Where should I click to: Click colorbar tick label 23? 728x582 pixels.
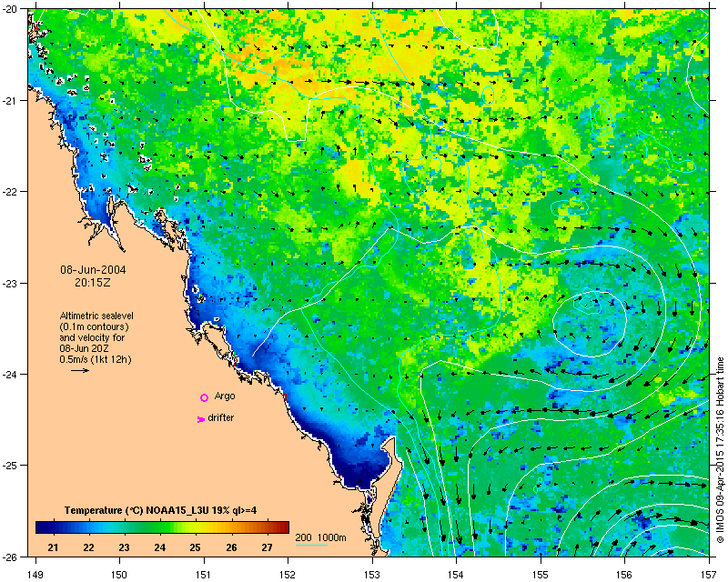[x=124, y=547]
